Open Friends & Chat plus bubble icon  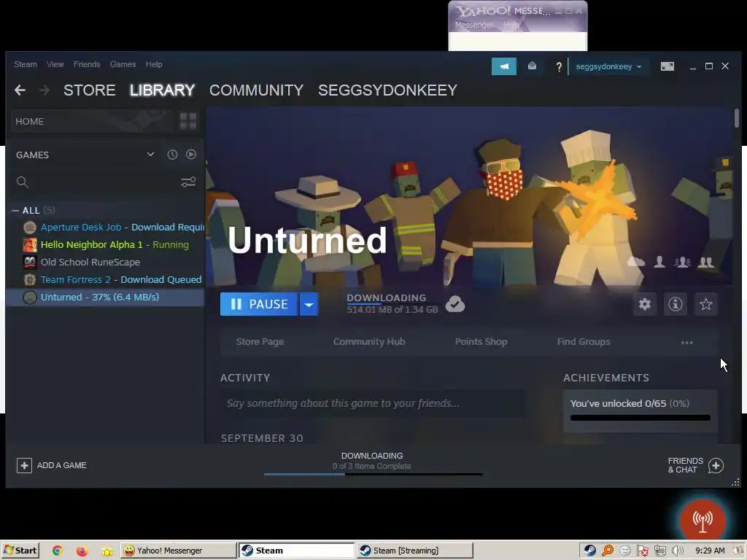tap(716, 465)
